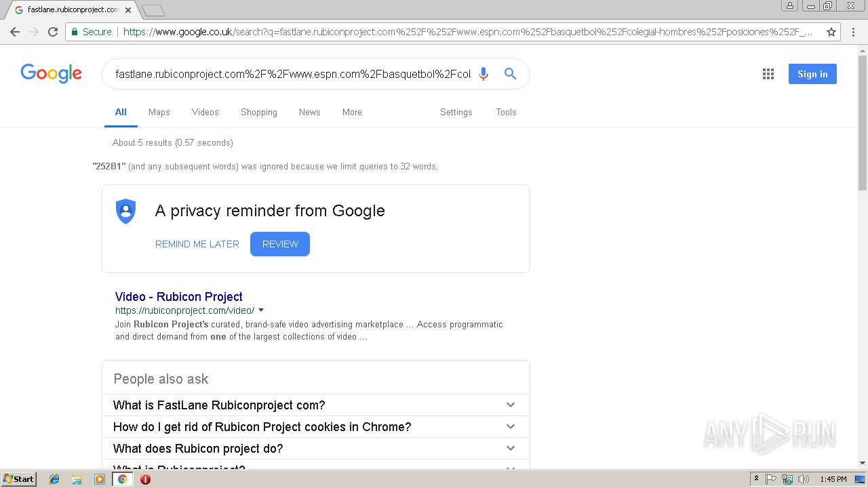Open search Tools options
Screen dimensions: 868x488
507,112
